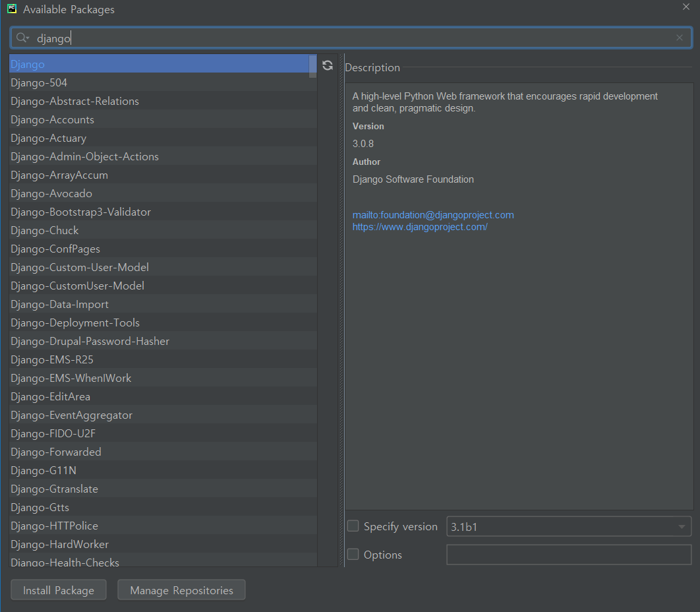Select Django-Custom-User-Model package
Image resolution: width=700 pixels, height=612 pixels.
tap(163, 267)
